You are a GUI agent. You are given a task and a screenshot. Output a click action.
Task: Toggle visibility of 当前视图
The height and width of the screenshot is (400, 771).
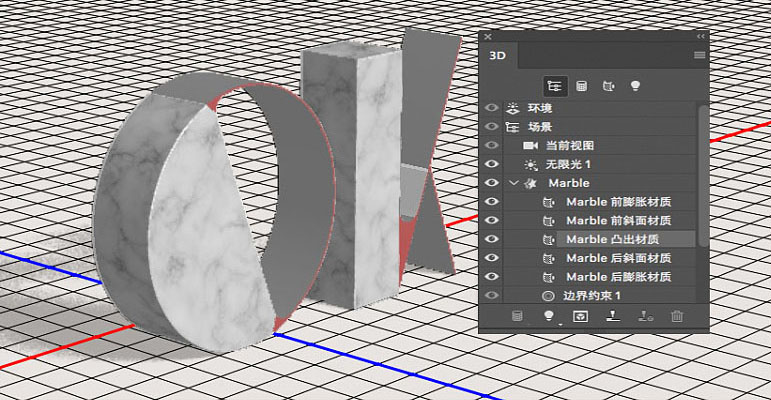pyautogui.click(x=491, y=146)
